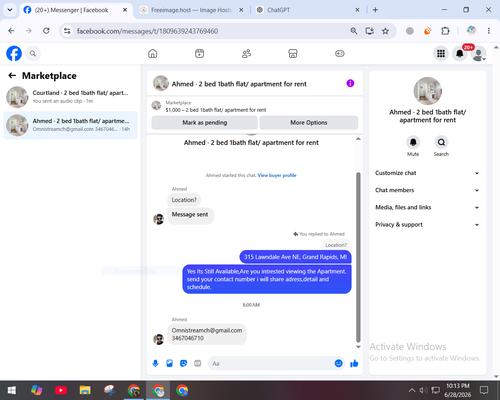Open the Chrome three-dot menu
This screenshot has width=500, height=400.
(489, 31)
